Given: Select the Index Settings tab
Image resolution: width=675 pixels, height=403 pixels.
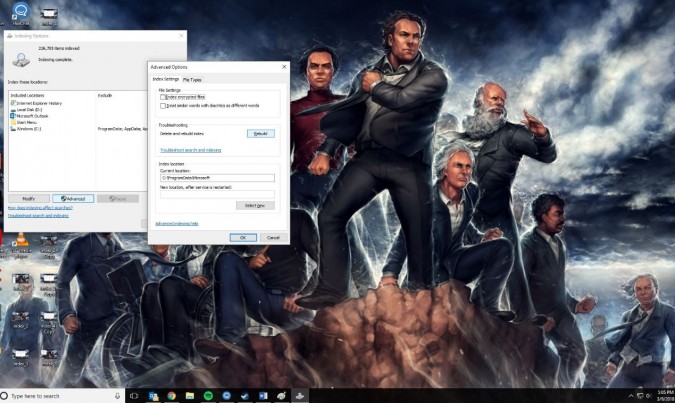Looking at the screenshot, I should (x=165, y=79).
